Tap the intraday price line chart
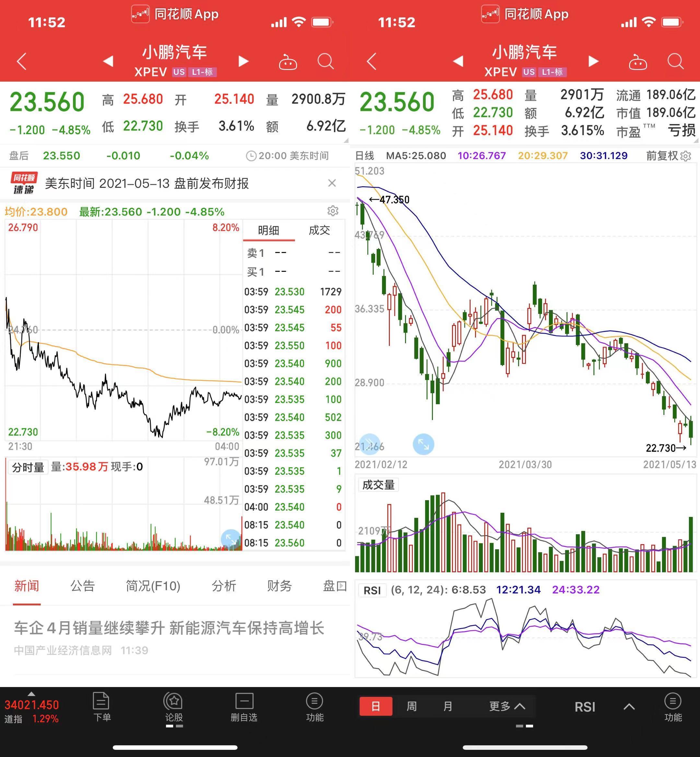Image resolution: width=700 pixels, height=757 pixels. (x=123, y=329)
